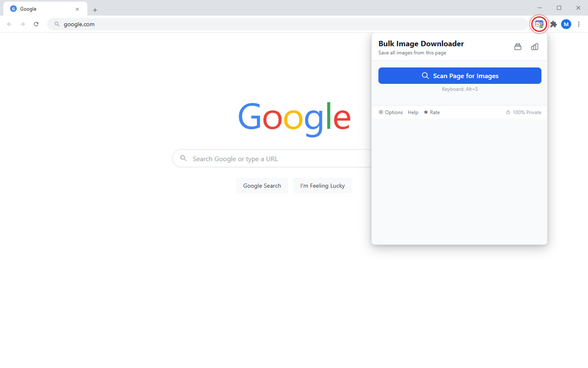The image size is (588, 368).
Task: Open the profile avatar labeled M
Action: [566, 24]
